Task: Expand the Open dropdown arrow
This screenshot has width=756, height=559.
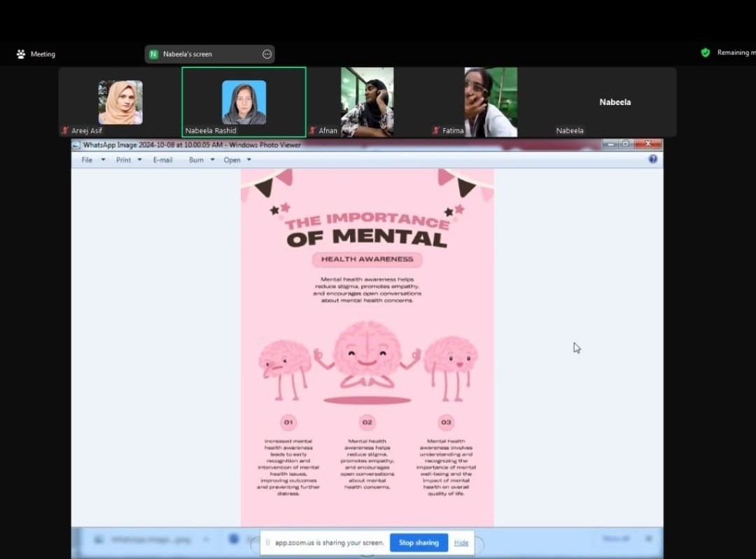Action: (x=249, y=160)
